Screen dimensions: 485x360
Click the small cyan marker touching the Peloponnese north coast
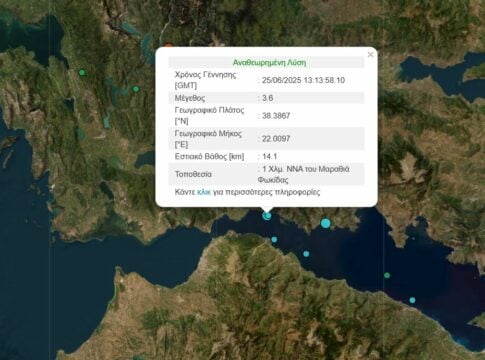pos(274,239)
